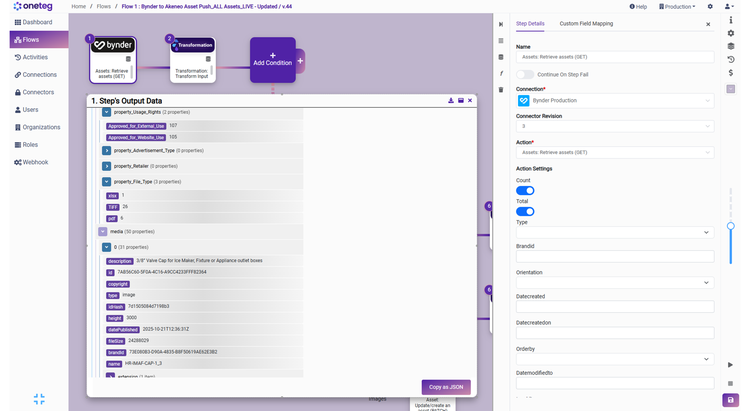The width and height of the screenshot is (750, 411).
Task: Select the Transformation step node
Action: [x=193, y=60]
